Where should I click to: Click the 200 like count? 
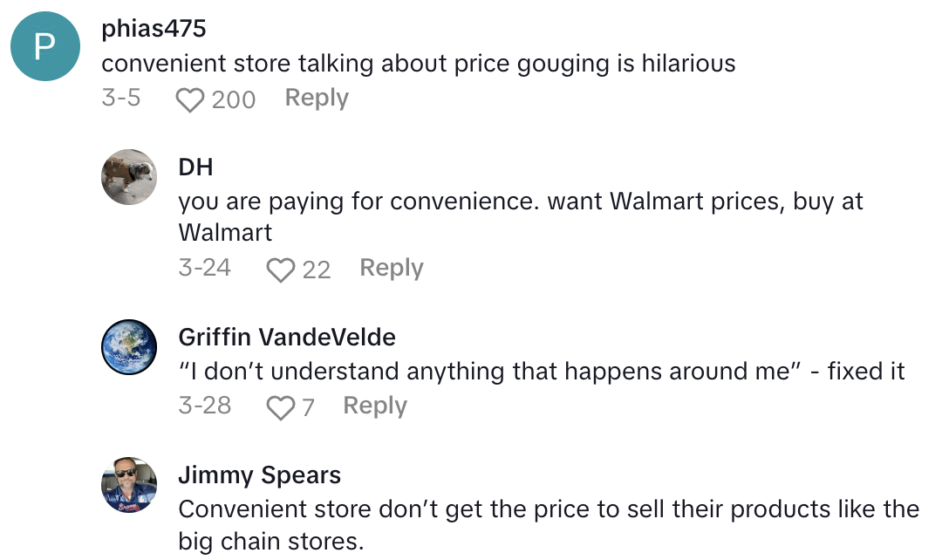coord(234,99)
